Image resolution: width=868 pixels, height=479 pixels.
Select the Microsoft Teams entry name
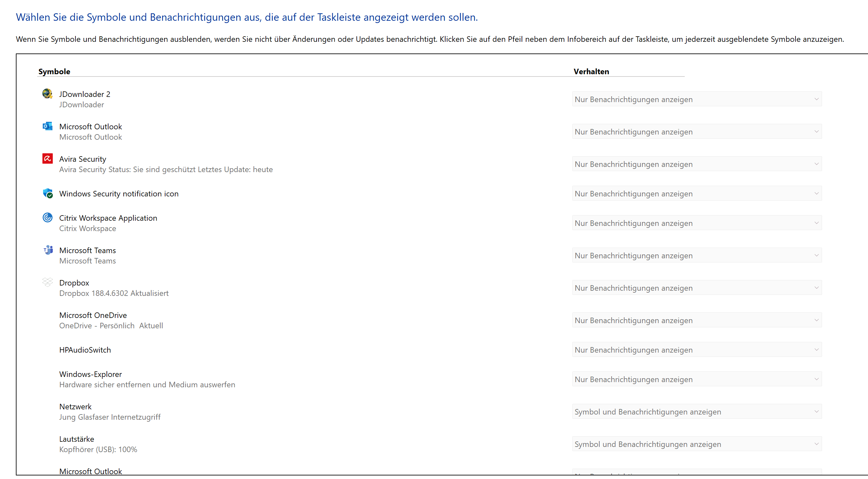88,250
